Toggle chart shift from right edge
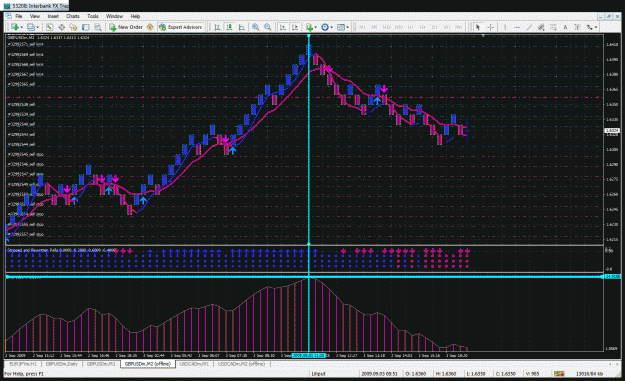The height and width of the screenshot is (381, 625). click(295, 27)
